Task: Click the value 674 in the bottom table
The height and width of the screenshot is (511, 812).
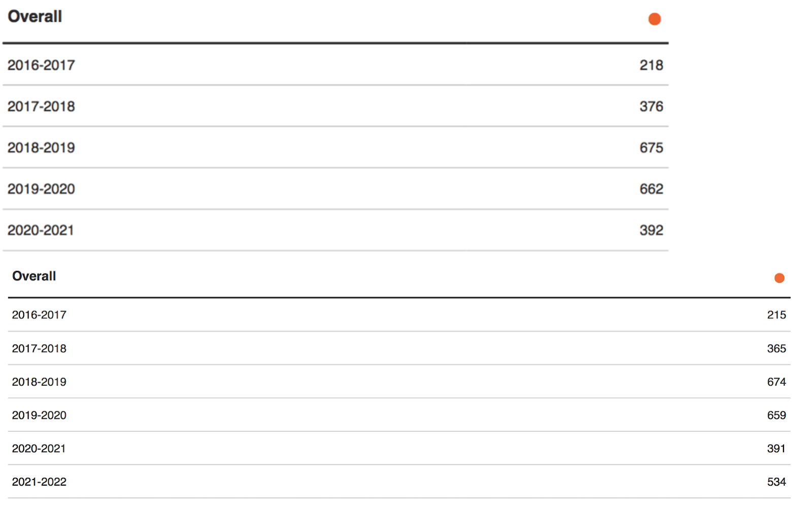Action: click(x=776, y=382)
